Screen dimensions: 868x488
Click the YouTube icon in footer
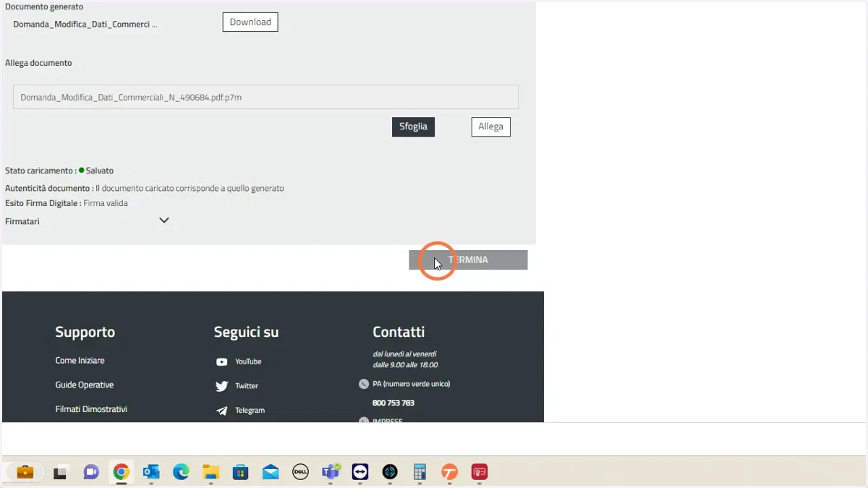tap(222, 361)
